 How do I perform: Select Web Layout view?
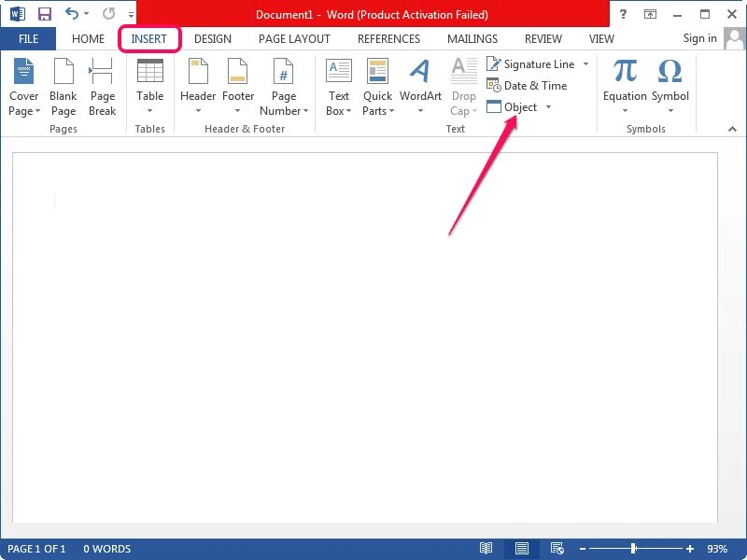557,549
